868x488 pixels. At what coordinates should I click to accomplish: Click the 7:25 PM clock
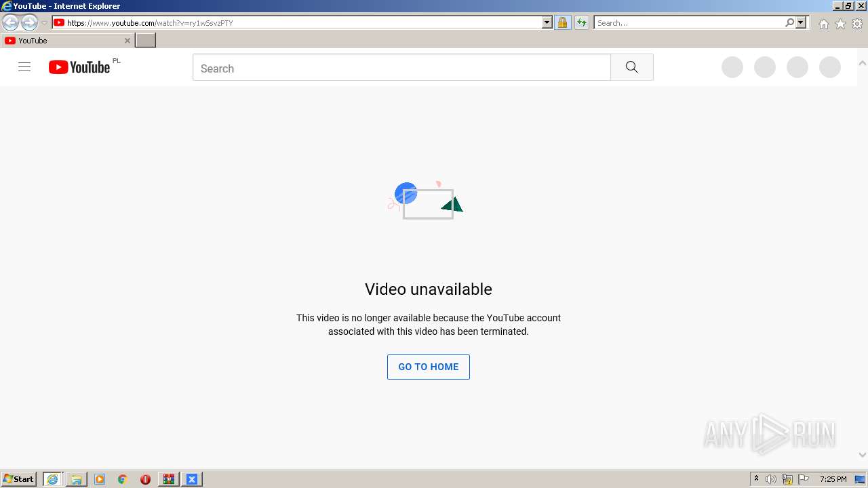click(x=833, y=479)
